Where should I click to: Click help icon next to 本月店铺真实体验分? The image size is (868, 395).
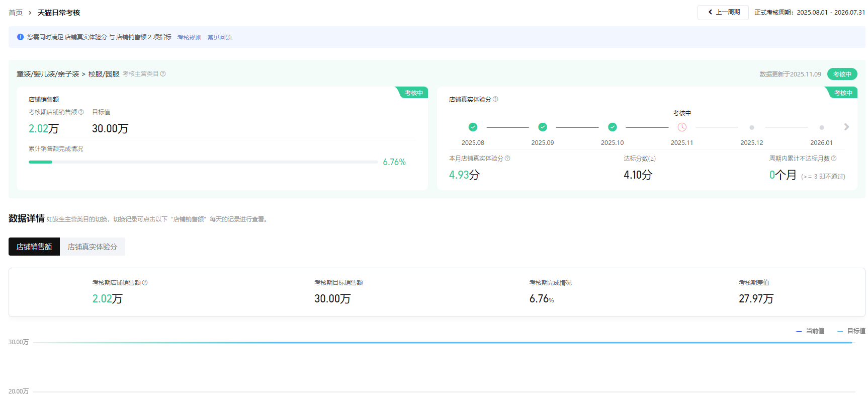click(507, 159)
